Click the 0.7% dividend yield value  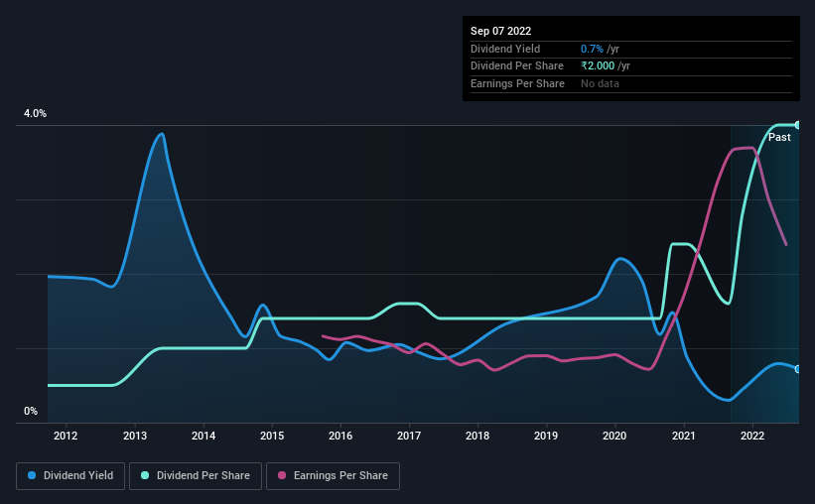click(592, 49)
